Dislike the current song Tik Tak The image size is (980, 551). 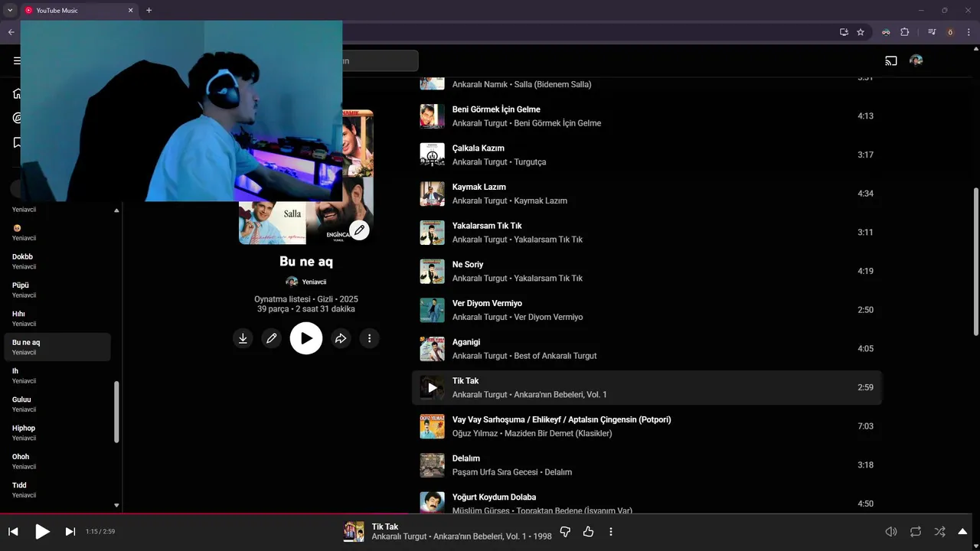565,531
